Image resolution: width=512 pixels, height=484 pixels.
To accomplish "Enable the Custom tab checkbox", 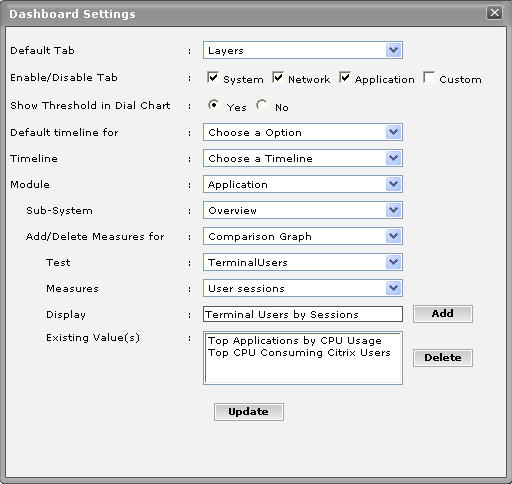I will [429, 77].
